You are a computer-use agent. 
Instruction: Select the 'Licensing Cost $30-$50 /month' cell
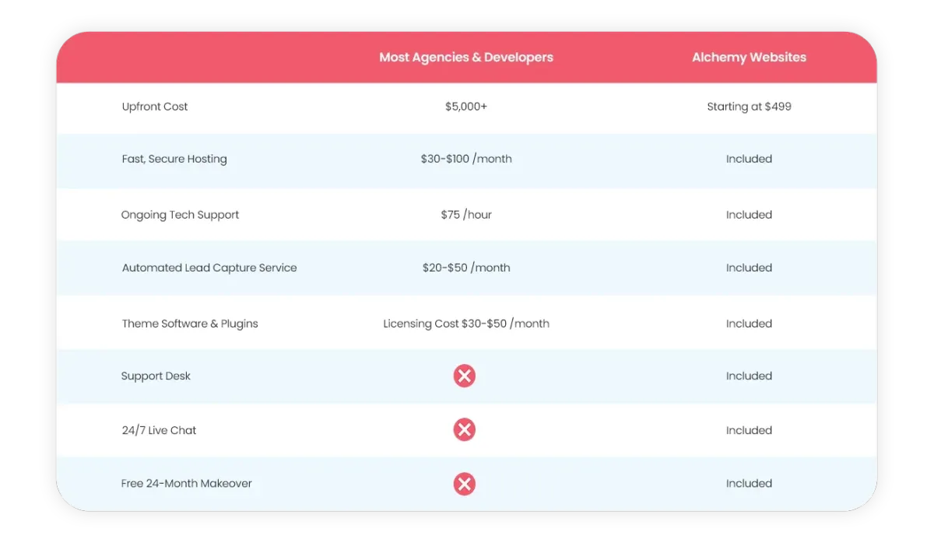[466, 324]
